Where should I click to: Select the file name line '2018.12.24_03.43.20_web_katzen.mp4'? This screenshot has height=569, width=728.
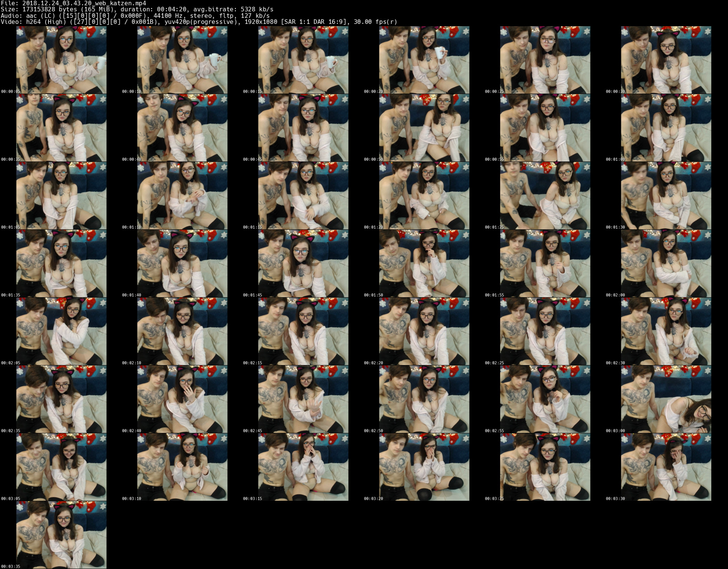point(73,3)
